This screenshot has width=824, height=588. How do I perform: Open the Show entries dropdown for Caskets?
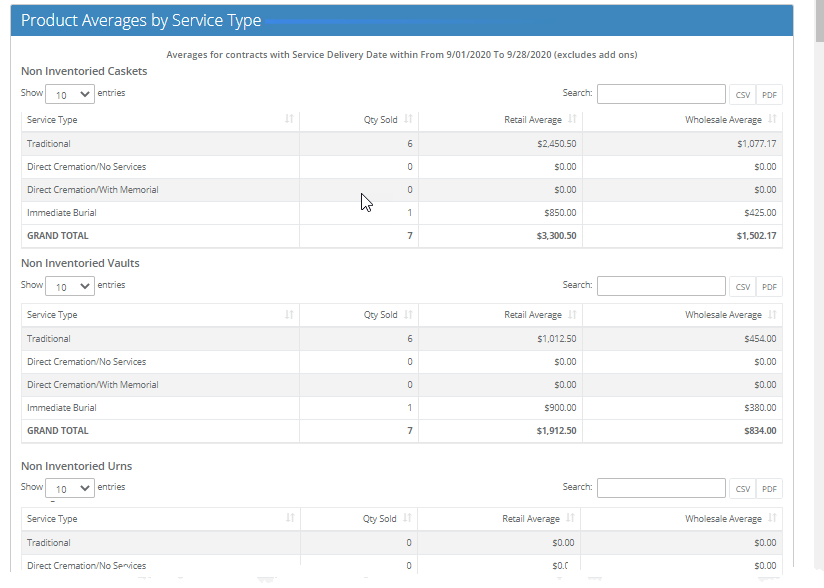(x=69, y=93)
